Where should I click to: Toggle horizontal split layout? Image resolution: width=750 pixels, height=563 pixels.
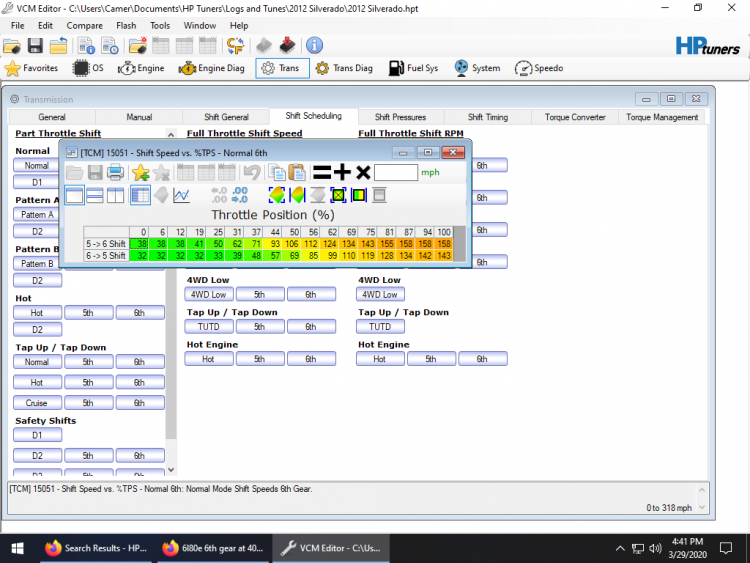click(95, 195)
